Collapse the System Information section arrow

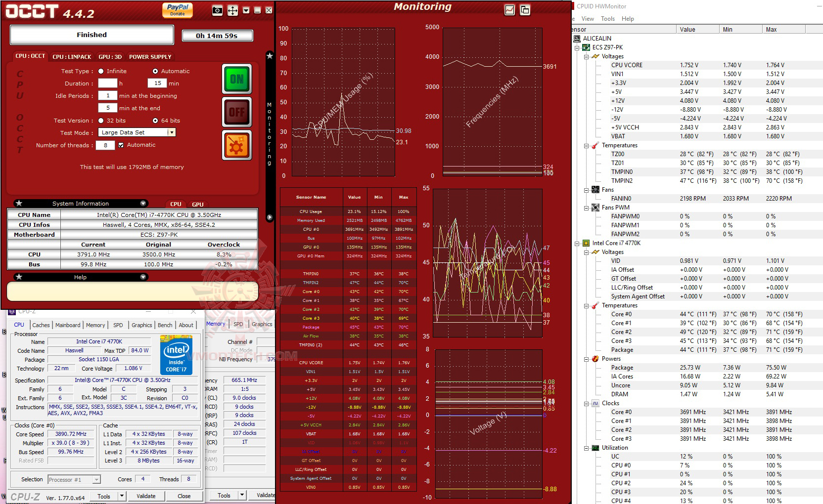143,204
